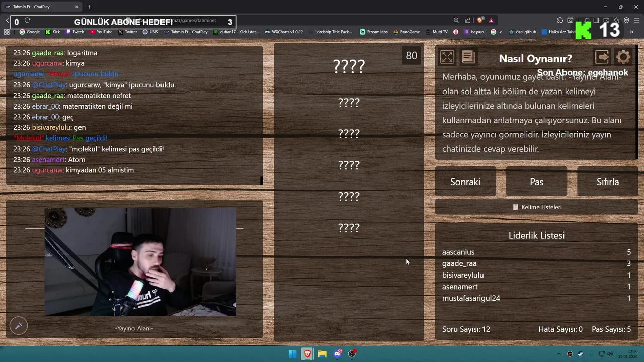The width and height of the screenshot is (644, 362).
Task: Expand the bookmarks overflow chevron
Action: [x=632, y=32]
